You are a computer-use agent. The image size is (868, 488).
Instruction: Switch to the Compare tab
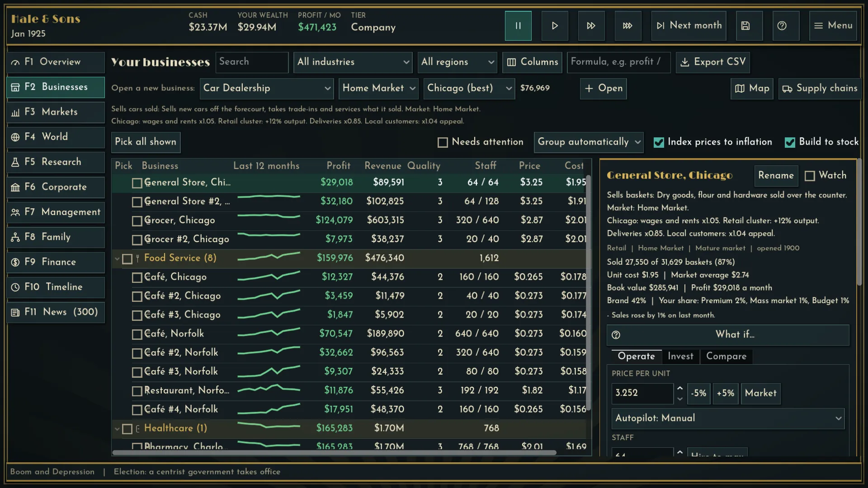coord(726,357)
